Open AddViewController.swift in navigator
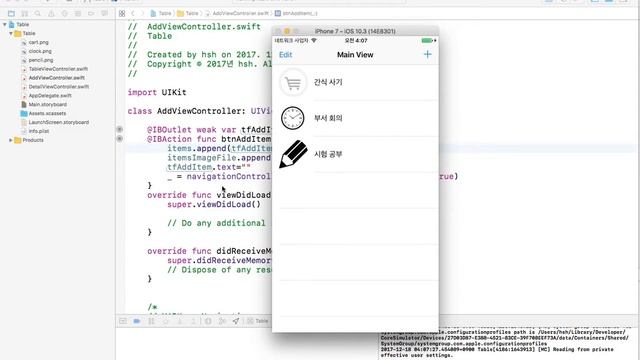 click(56, 78)
